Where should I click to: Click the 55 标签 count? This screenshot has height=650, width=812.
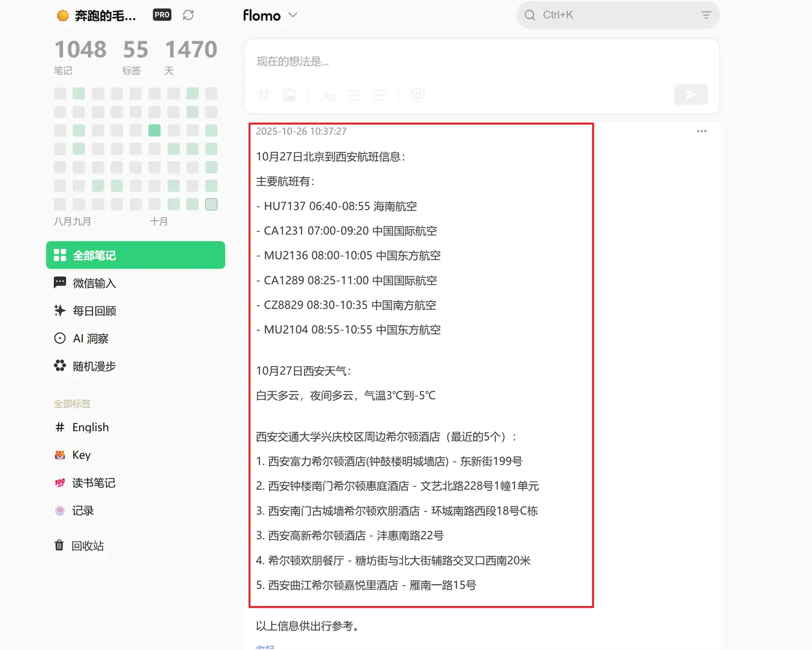[135, 56]
